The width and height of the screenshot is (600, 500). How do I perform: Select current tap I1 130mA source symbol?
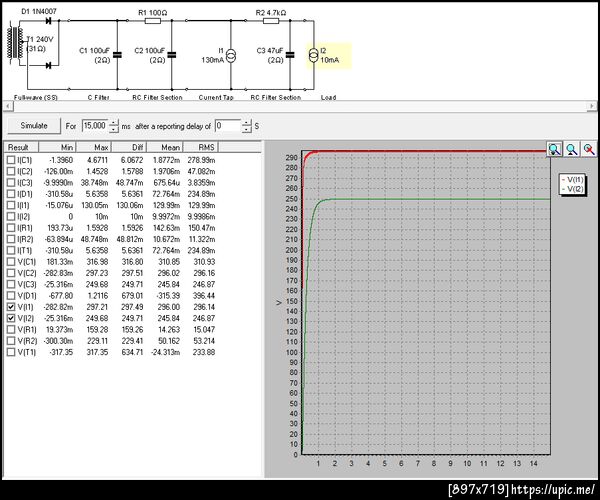coord(231,56)
